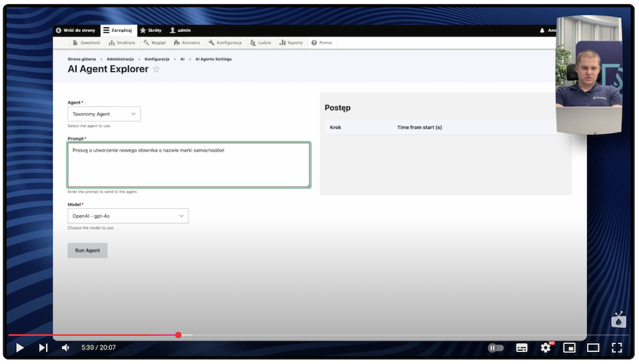Open Pomoc help menu item
Screen dimensions: 639x364
point(322,43)
